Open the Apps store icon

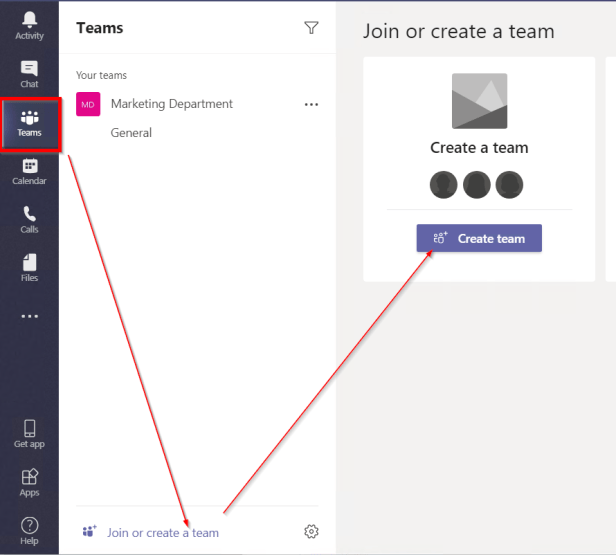pyautogui.click(x=29, y=482)
